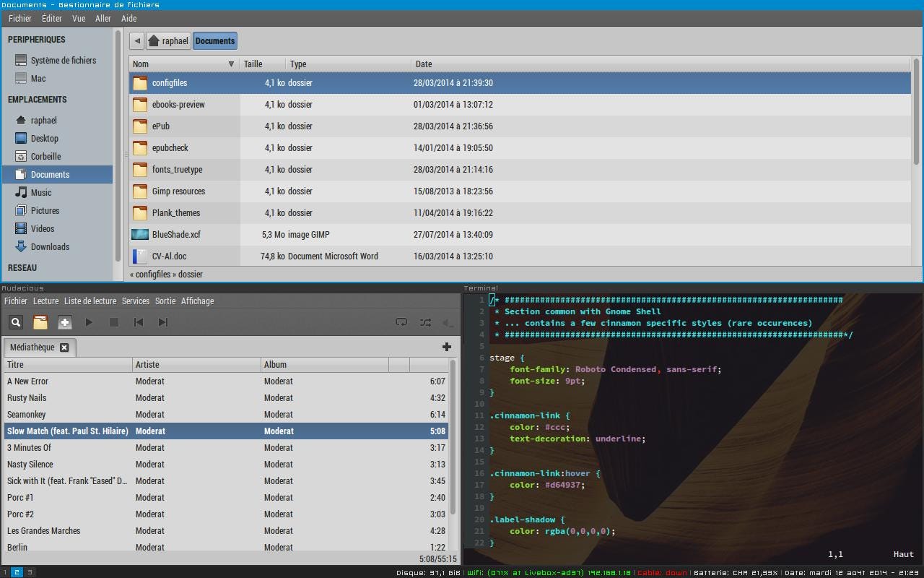Open Système de fichiers in the sidebar
The height and width of the screenshot is (578, 924).
(57, 61)
